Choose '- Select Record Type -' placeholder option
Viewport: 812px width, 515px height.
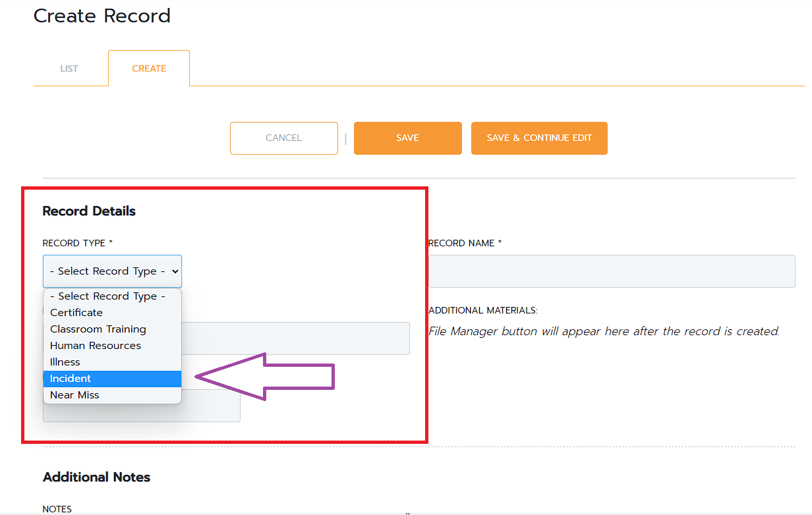[112, 296]
